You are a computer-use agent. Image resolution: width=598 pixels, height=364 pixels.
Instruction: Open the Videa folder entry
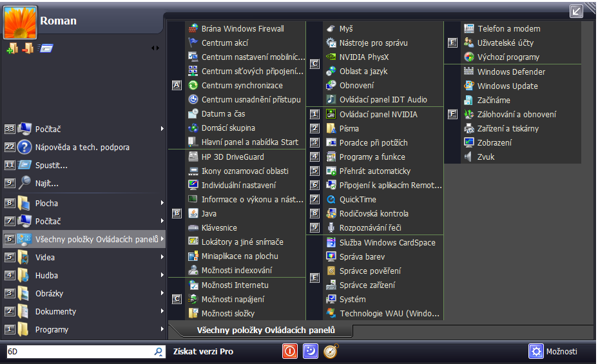coord(84,257)
